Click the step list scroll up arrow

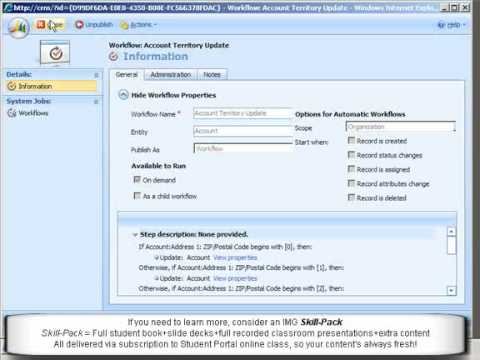point(451,231)
